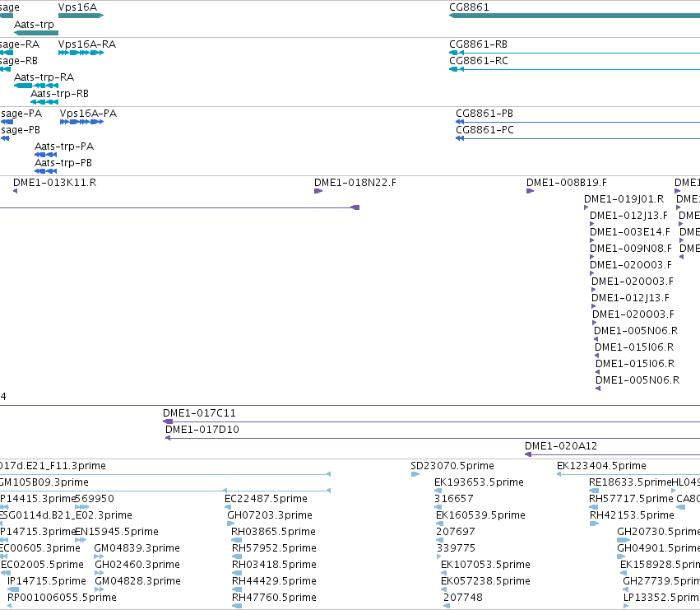Image resolution: width=700 pixels, height=610 pixels.
Task: Open the DME1-017C11 clone feature
Action: click(x=199, y=413)
